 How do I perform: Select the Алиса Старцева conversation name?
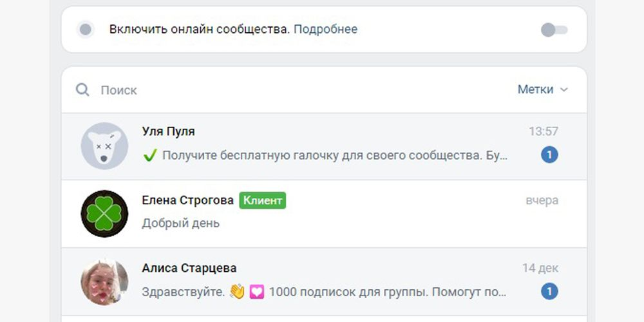[189, 268]
